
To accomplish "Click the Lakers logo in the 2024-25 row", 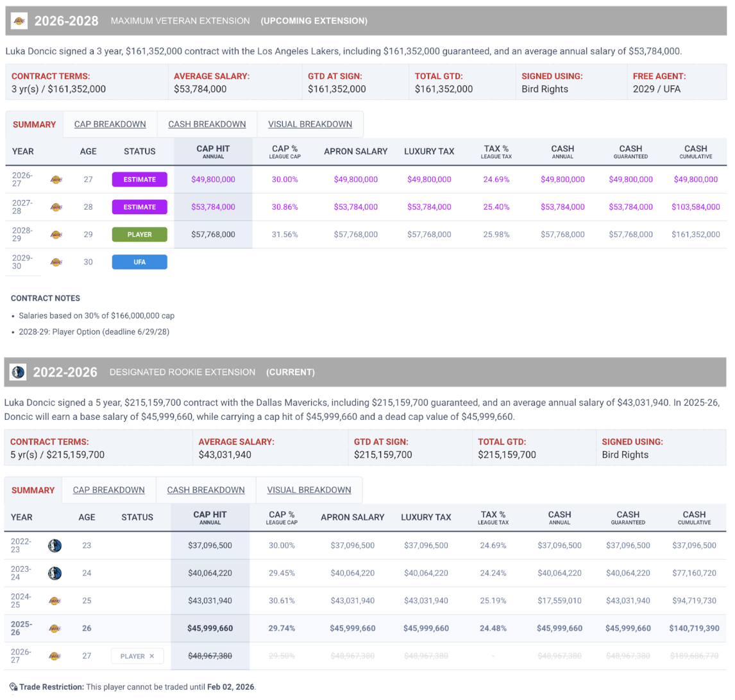I will (x=55, y=601).
